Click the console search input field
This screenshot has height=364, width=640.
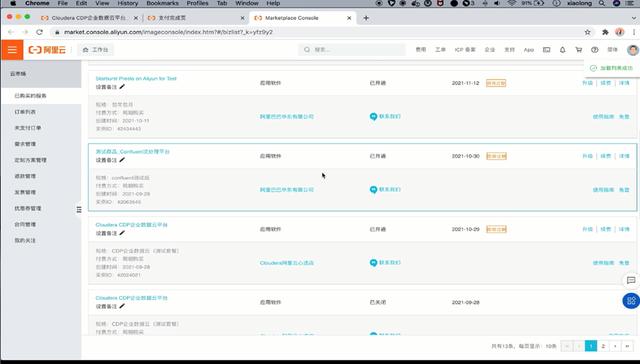[352, 50]
